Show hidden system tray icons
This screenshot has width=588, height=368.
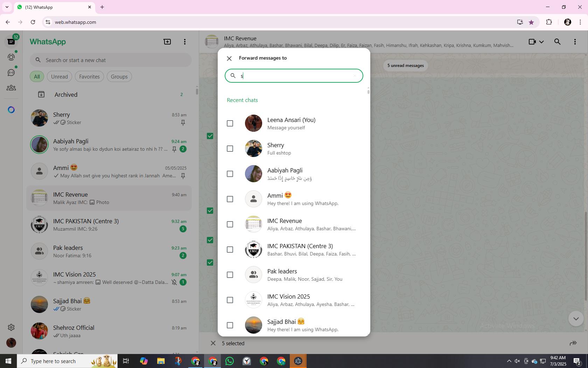coord(509,361)
